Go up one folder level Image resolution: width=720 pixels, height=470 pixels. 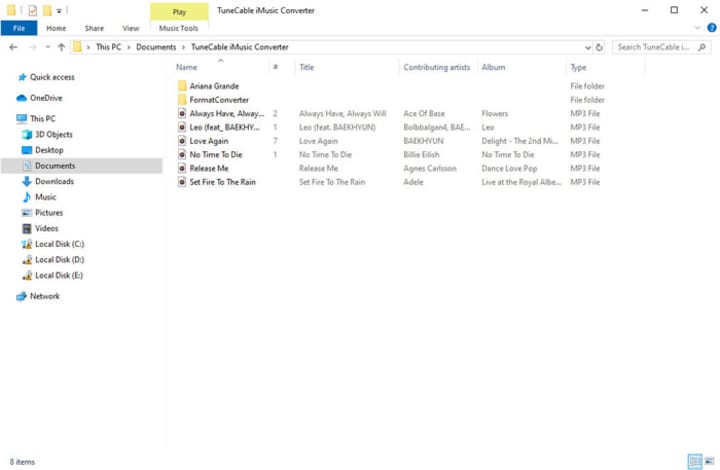(x=61, y=47)
